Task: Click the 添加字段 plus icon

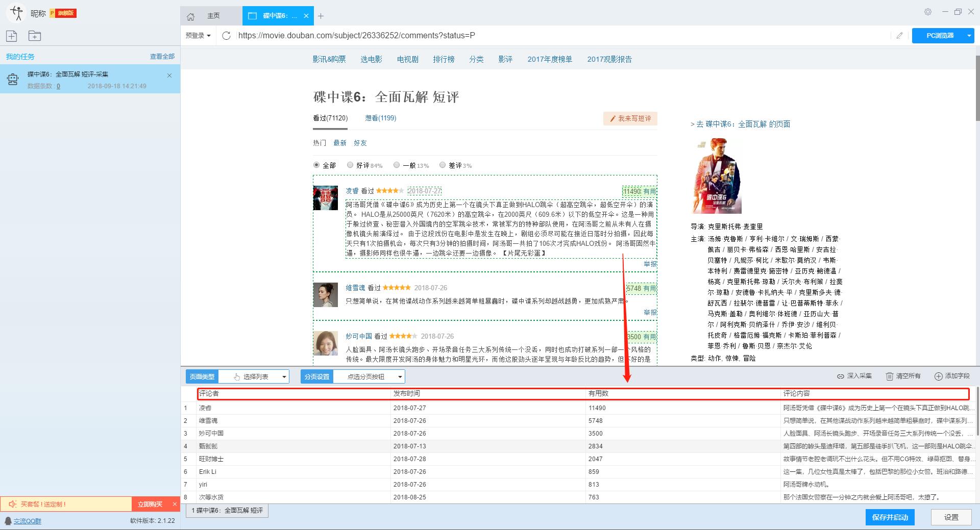Action: pos(938,376)
